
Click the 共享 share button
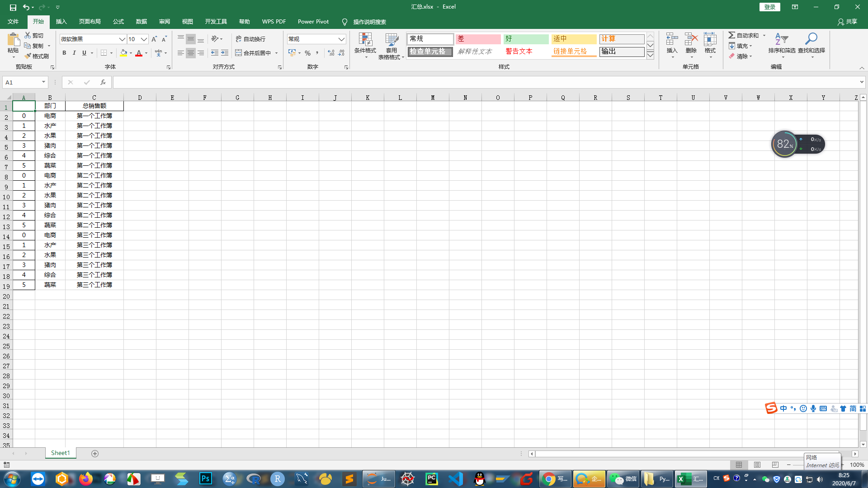pos(847,22)
